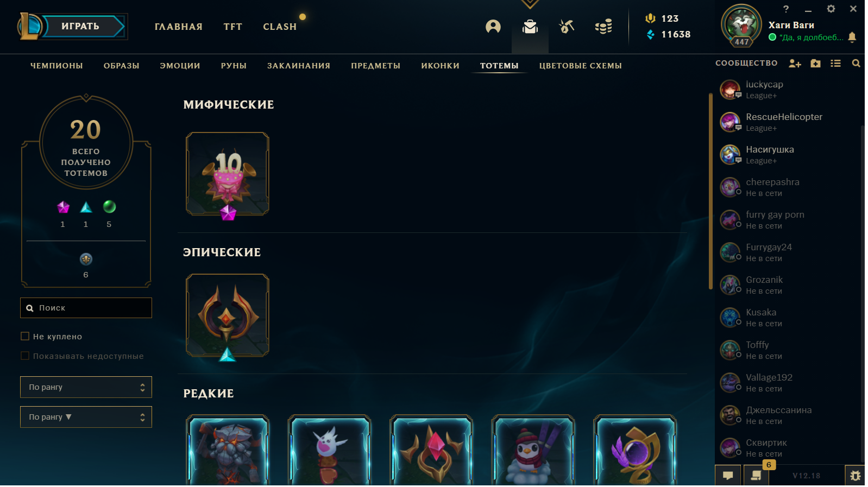Open the chat bubble icon at bottom
This screenshot has height=487, width=868.
coord(728,476)
